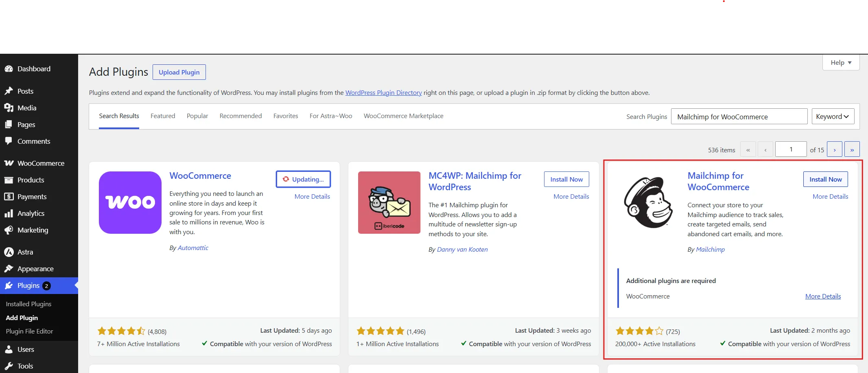Click '1+ Million Active Installations' text
This screenshot has height=373, width=868.
[x=398, y=344]
